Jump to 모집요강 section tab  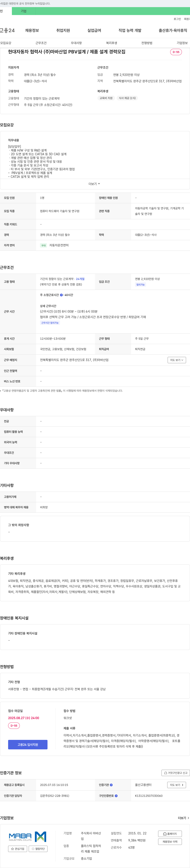6,43
